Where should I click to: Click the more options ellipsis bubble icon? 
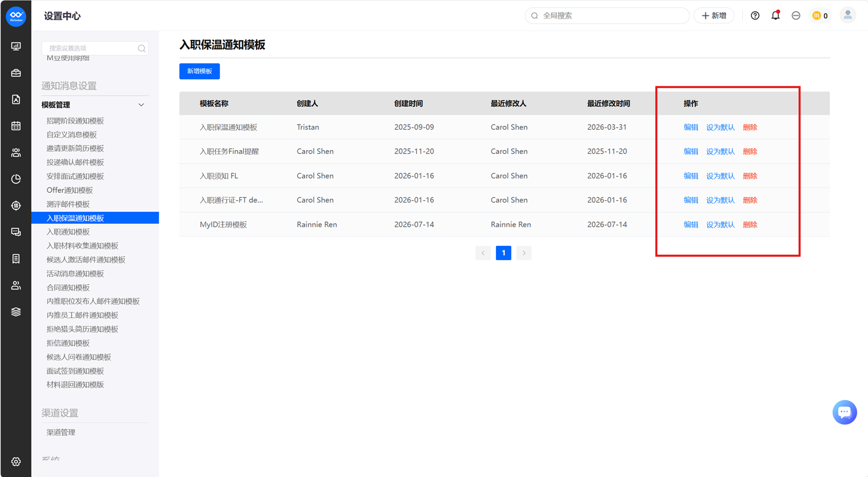[x=796, y=16]
